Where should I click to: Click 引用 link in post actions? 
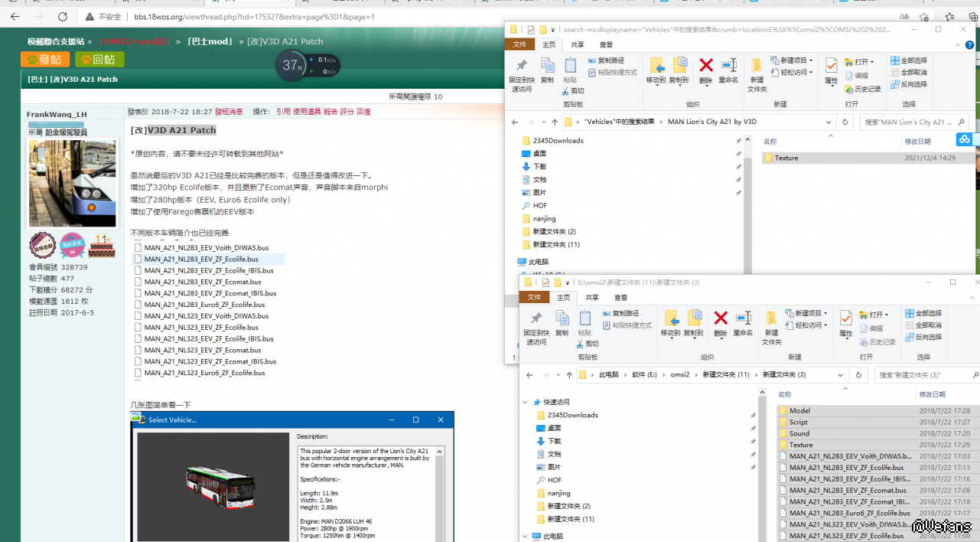283,112
